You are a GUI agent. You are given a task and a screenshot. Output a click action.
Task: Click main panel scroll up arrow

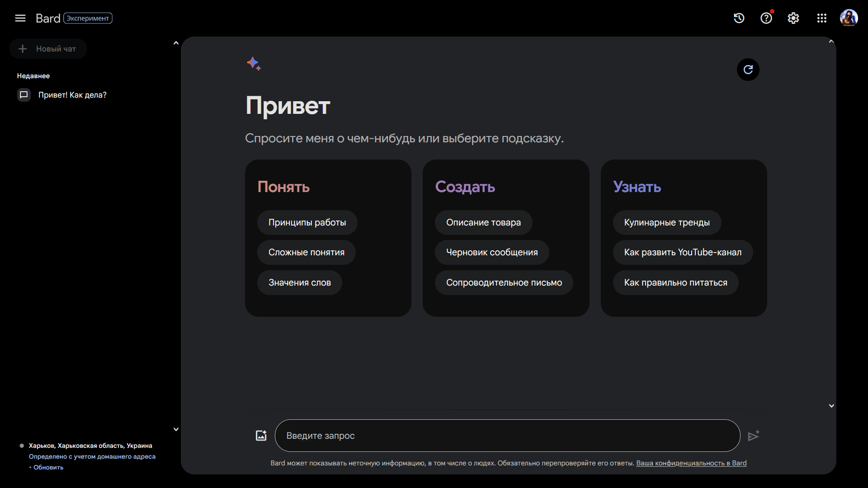[831, 42]
